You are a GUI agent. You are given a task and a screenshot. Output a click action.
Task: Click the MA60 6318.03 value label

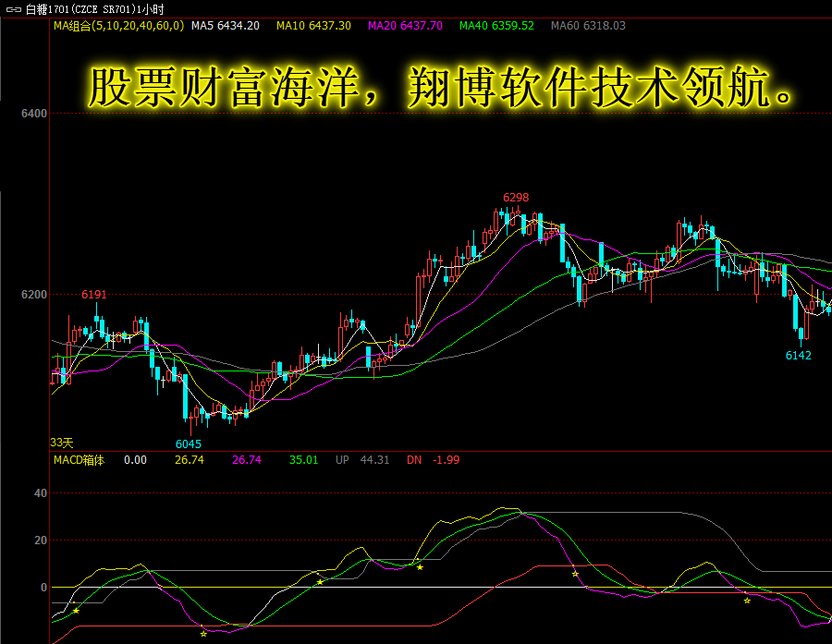pos(588,26)
